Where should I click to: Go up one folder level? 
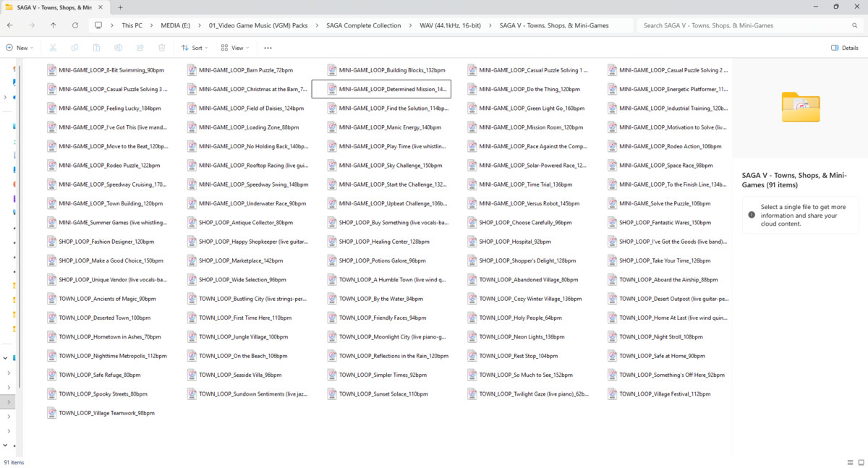click(54, 25)
